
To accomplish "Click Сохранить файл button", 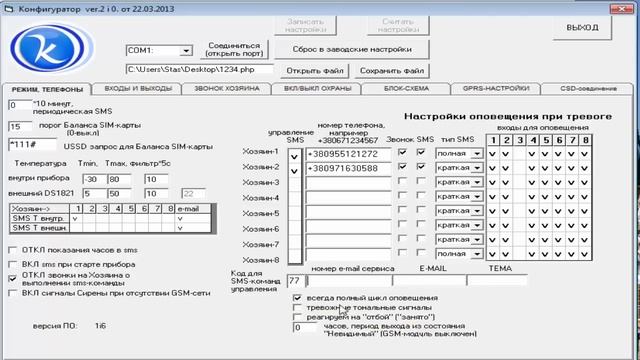I will click(392, 71).
